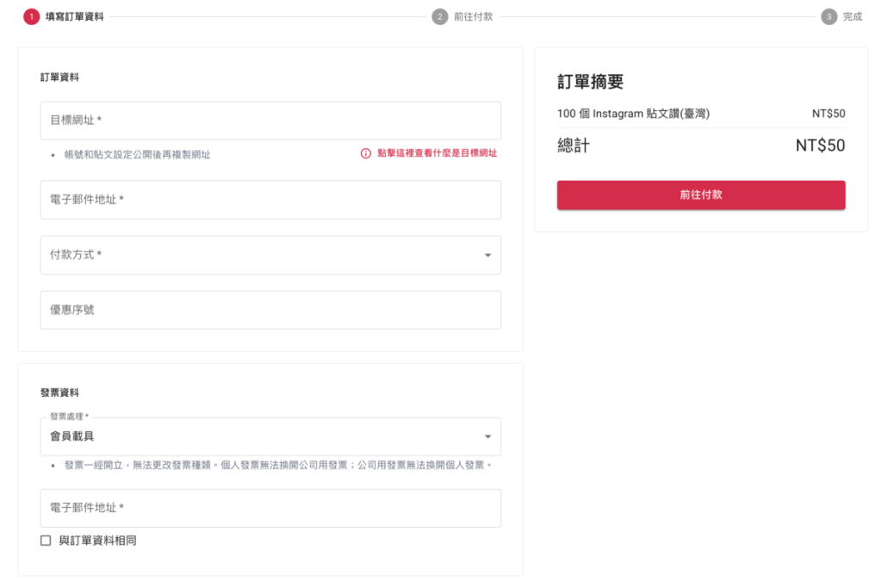The width and height of the screenshot is (882, 588).
Task: Click the red 前往付款 button
Action: point(701,195)
